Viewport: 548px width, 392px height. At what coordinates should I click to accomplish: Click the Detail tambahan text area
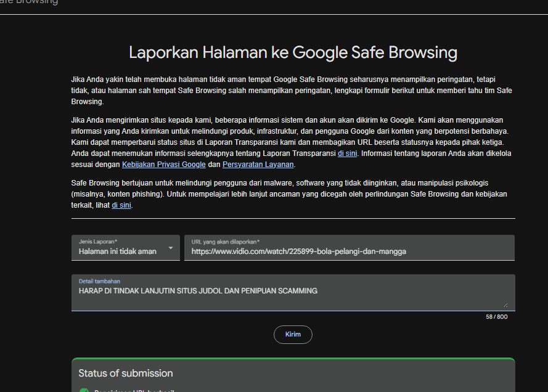(x=293, y=293)
